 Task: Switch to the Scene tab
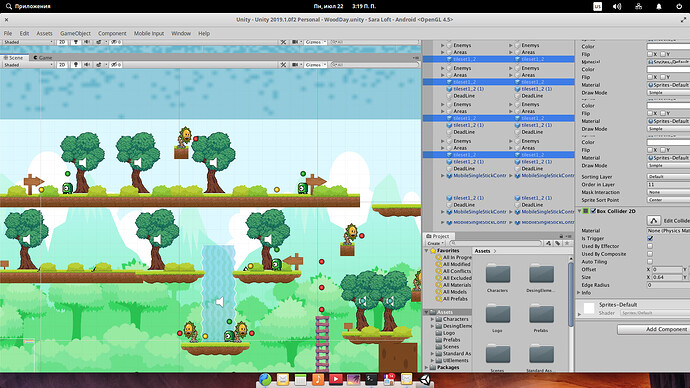[x=14, y=58]
